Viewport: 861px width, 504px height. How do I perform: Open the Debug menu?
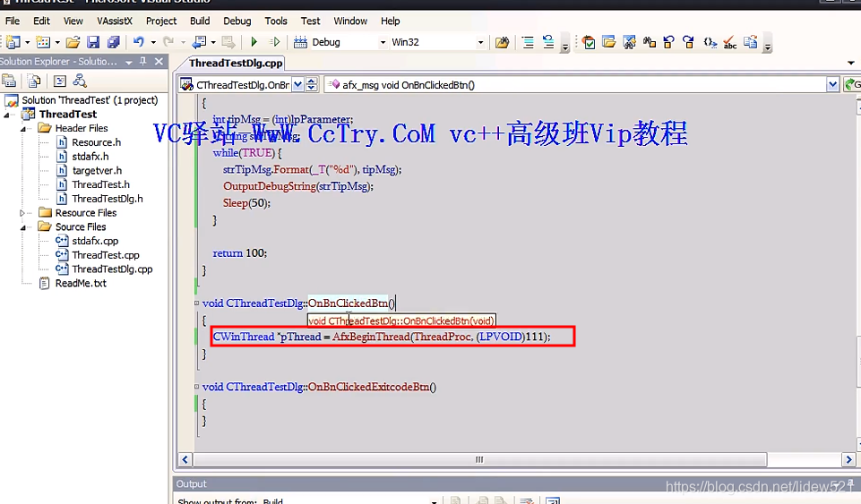[237, 21]
